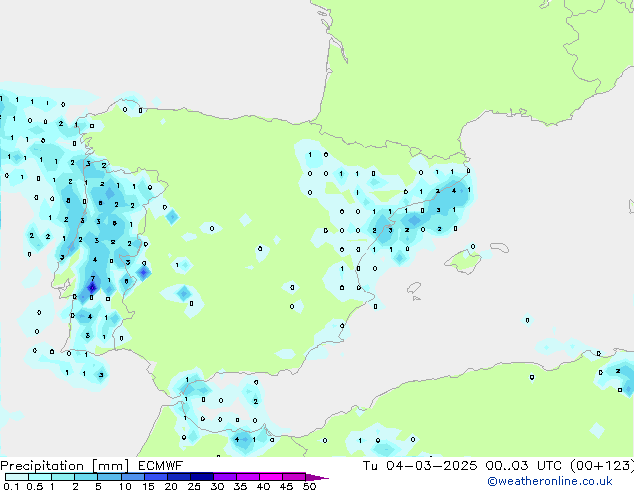The height and width of the screenshot is (490, 634).
Task: Pick the 25–30 mm dark navy legend swatch
Action: (x=201, y=477)
